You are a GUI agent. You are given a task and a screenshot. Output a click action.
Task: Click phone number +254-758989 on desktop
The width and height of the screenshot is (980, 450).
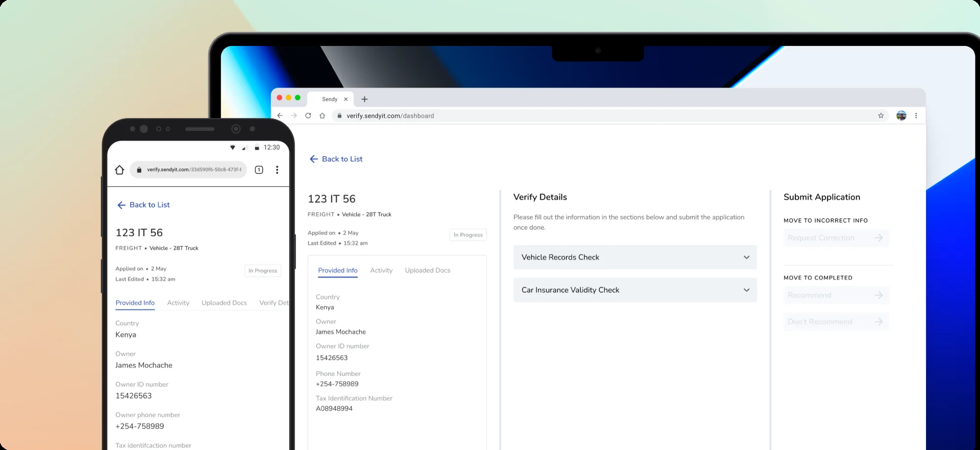click(x=337, y=384)
